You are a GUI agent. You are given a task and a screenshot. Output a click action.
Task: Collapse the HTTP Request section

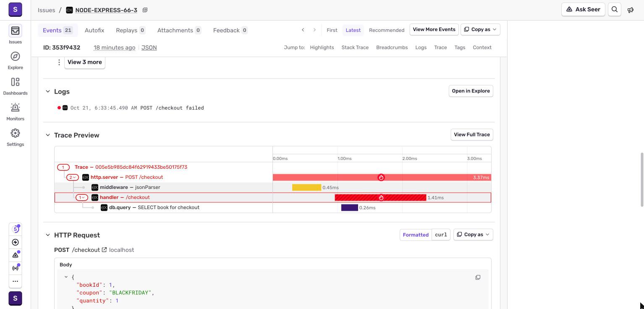(48, 235)
